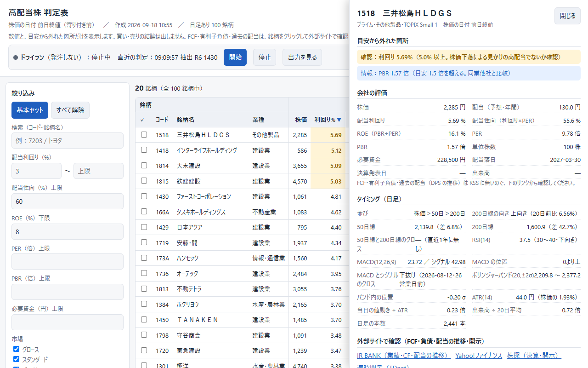
Task: Open IR BANK（業績・CF・配当の推移） link
Action: coord(404,356)
